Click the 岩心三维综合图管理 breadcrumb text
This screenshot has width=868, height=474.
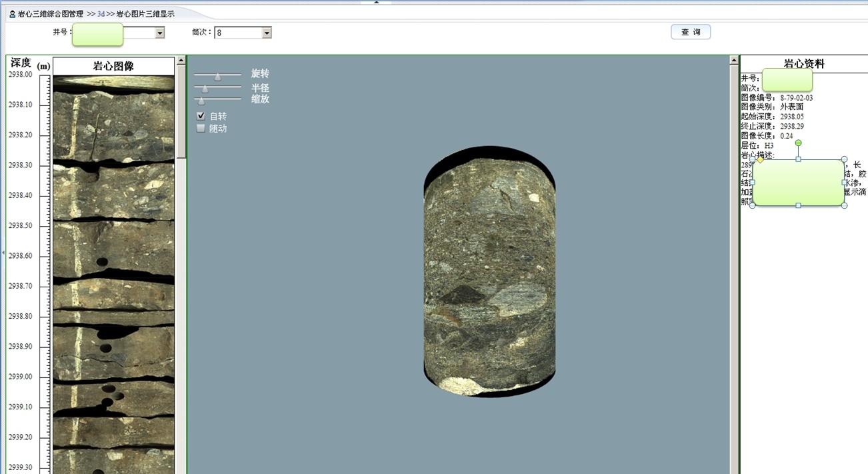(x=51, y=14)
